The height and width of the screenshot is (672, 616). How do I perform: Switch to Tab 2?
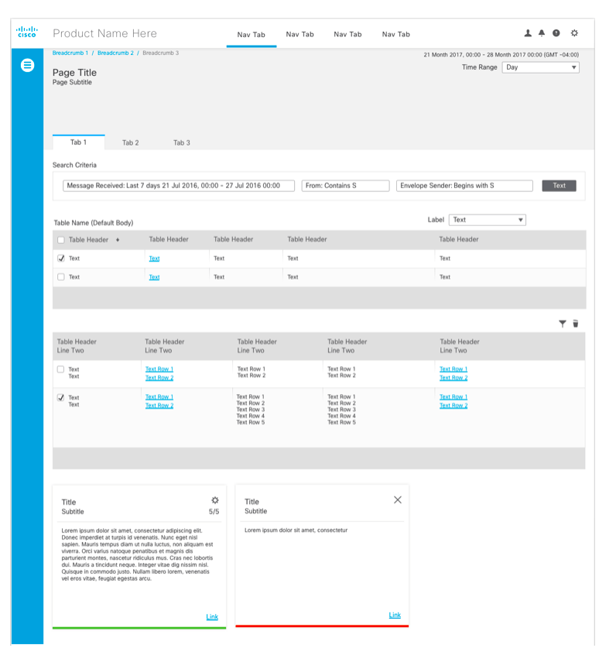(130, 143)
